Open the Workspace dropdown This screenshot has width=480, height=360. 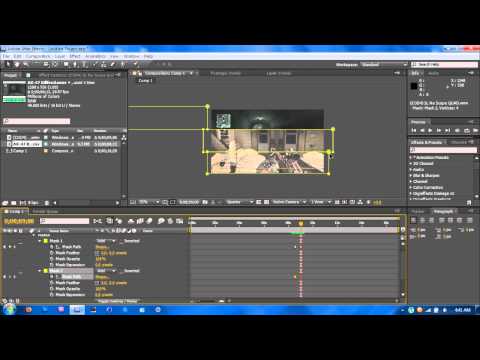coord(384,65)
